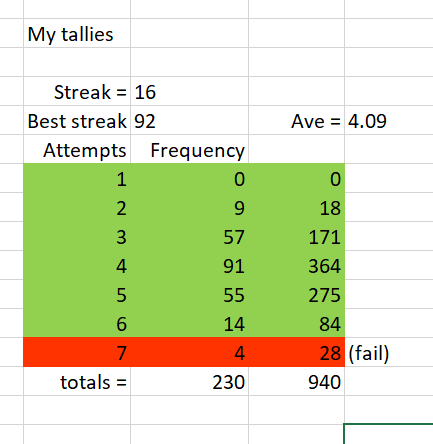The image size is (433, 444).
Task: Click frequency cell containing 14
Action: pos(189,323)
